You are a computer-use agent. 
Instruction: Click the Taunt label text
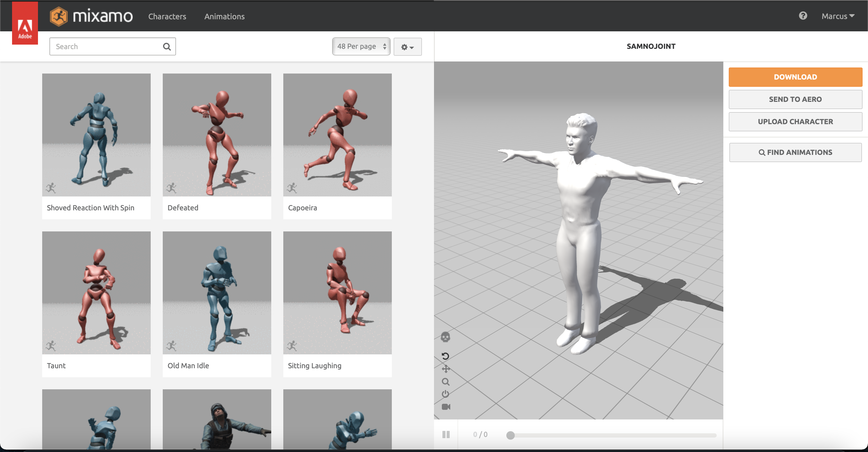click(56, 366)
